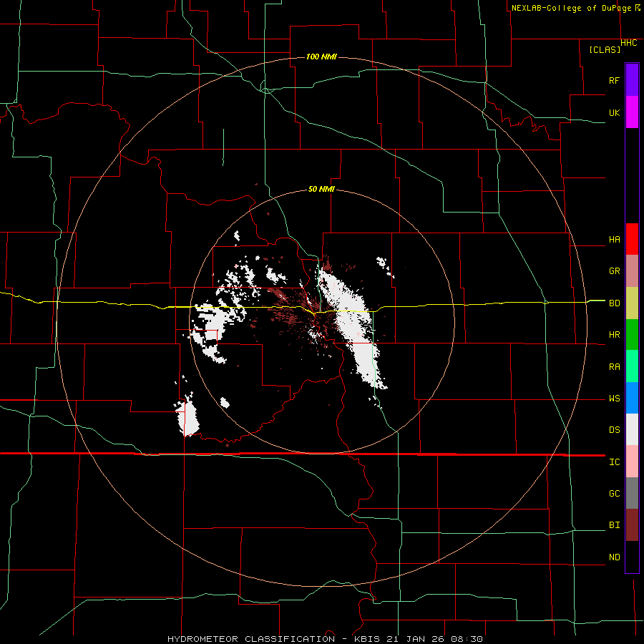
Task: Click the brown BI legend swatch
Action: [x=632, y=525]
